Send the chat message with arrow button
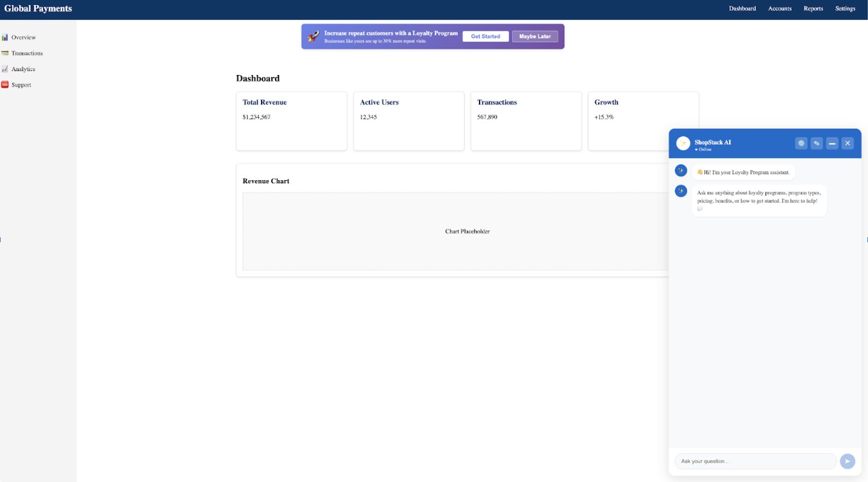868x482 pixels. click(847, 461)
